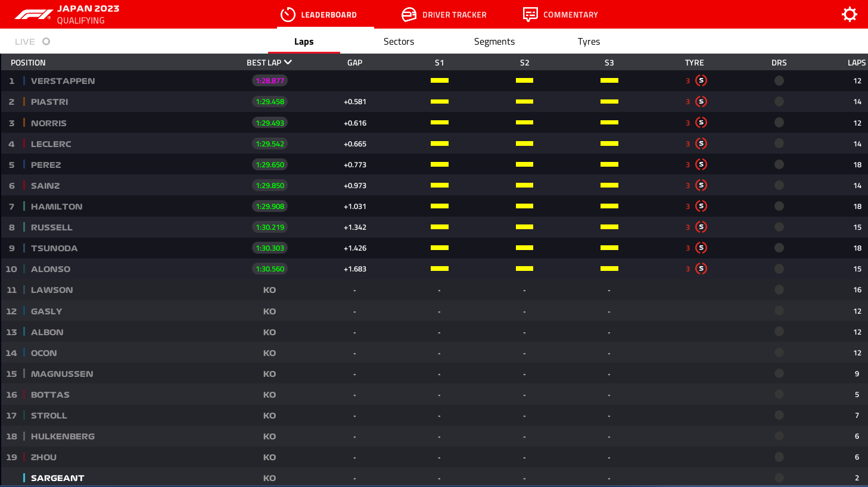This screenshot has width=868, height=487.
Task: Click Perez's soft tyre icon
Action: (701, 164)
